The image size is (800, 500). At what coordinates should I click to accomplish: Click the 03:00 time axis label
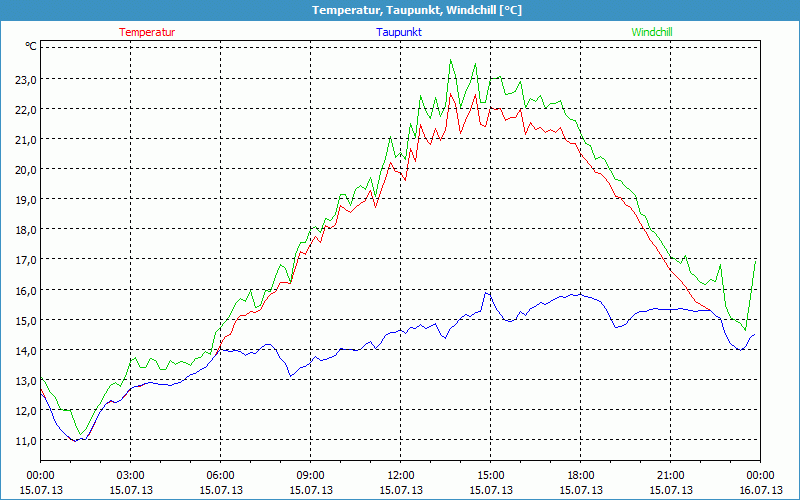pyautogui.click(x=131, y=476)
